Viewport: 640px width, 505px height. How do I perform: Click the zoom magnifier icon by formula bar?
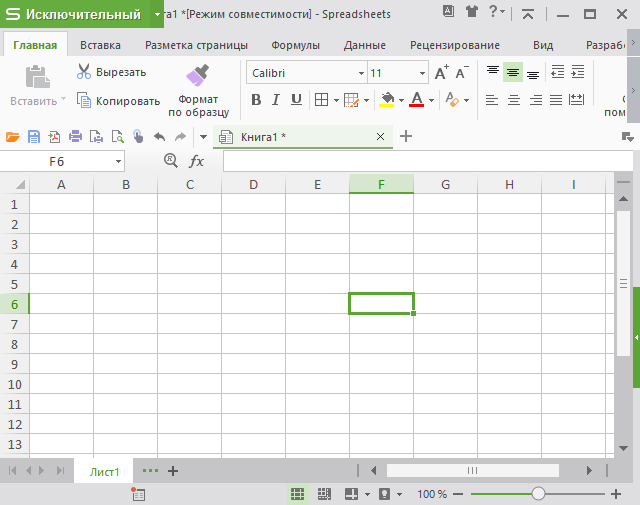coord(171,161)
